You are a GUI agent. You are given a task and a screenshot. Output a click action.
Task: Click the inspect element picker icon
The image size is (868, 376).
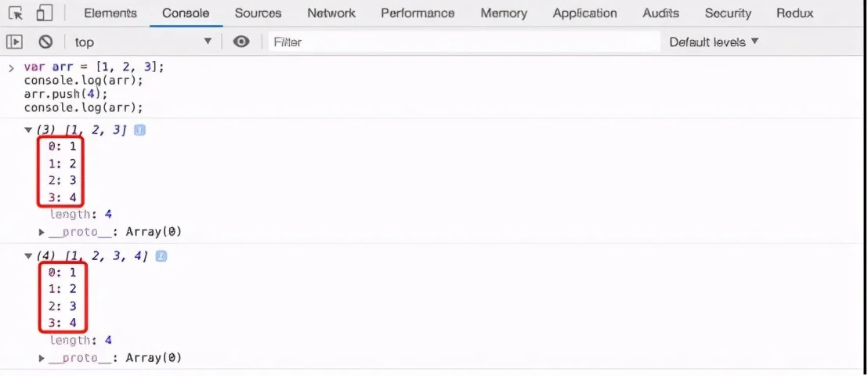point(16,13)
